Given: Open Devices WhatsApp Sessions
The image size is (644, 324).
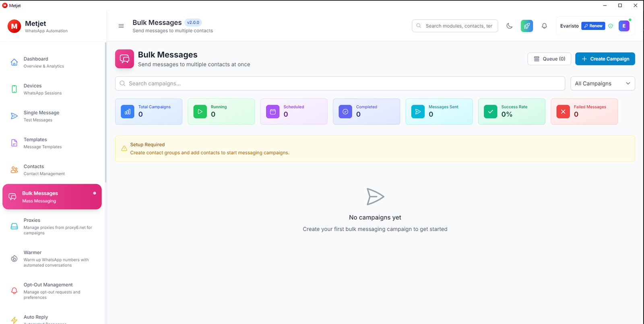Looking at the screenshot, I should coord(52,89).
